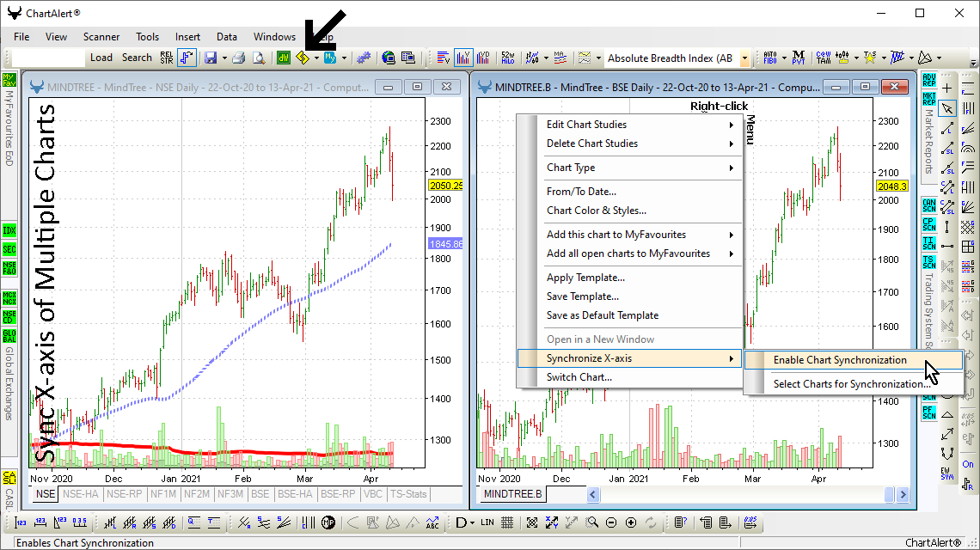Choose Switch Chart... in context menu
This screenshot has width=980, height=550.
pyautogui.click(x=629, y=377)
